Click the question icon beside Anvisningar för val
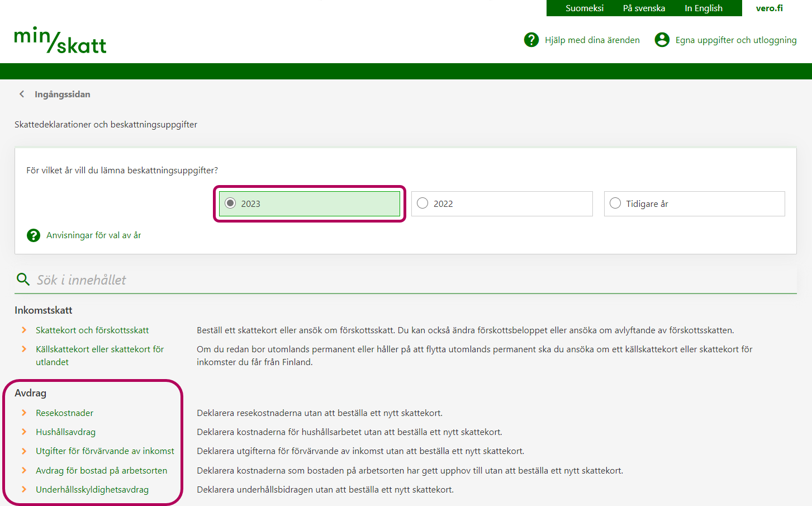812x506 pixels. (34, 235)
